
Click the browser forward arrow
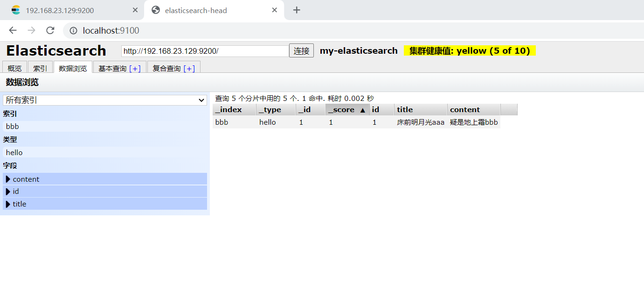coord(31,30)
